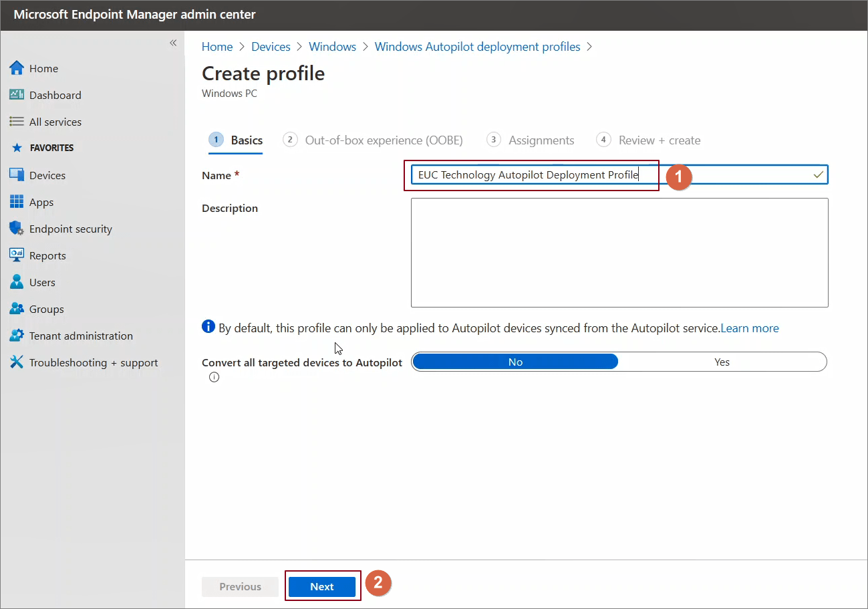The height and width of the screenshot is (609, 868).
Task: Click the All services list icon
Action: 17,122
